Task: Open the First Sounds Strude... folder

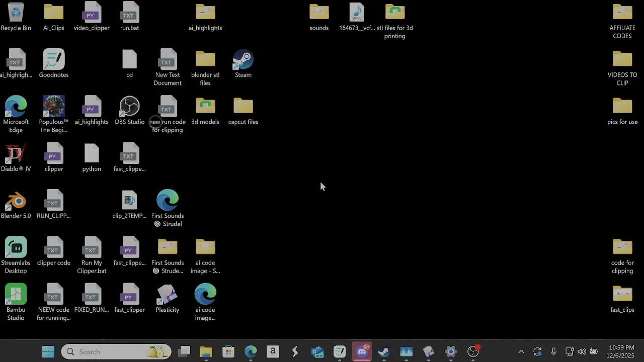Action: 168,255
